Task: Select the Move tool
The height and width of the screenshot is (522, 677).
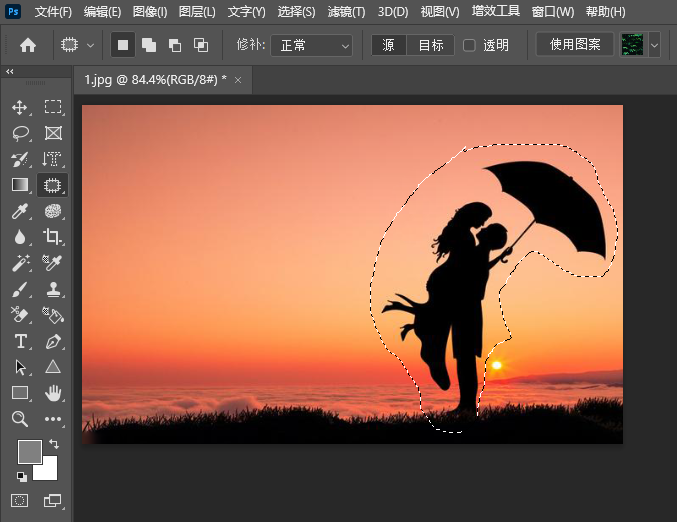Action: pyautogui.click(x=20, y=107)
